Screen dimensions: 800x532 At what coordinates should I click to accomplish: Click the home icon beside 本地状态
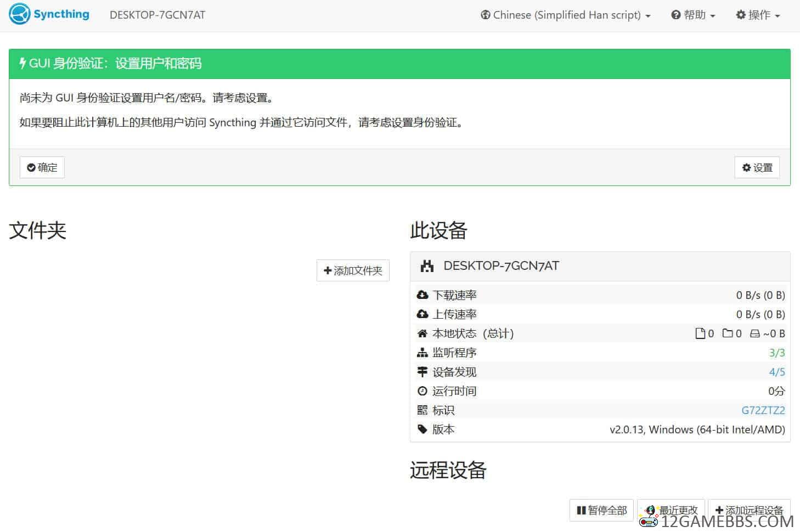422,333
